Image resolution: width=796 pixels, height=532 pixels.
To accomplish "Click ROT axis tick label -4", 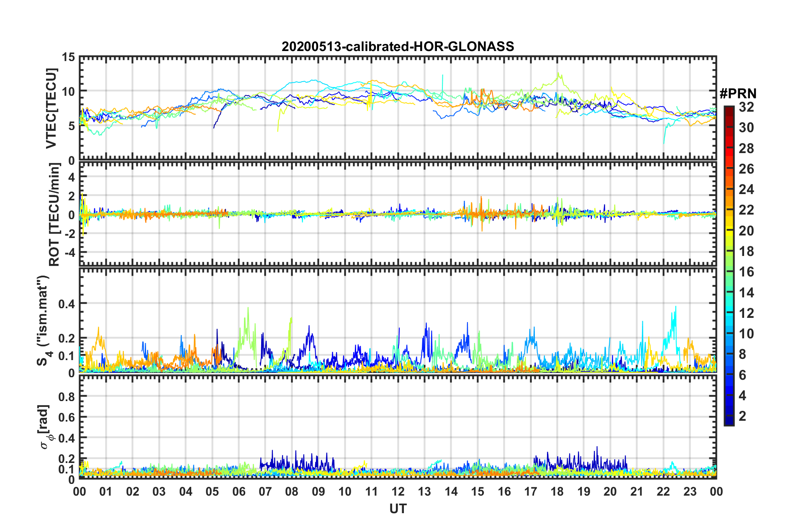I will 69,253.
